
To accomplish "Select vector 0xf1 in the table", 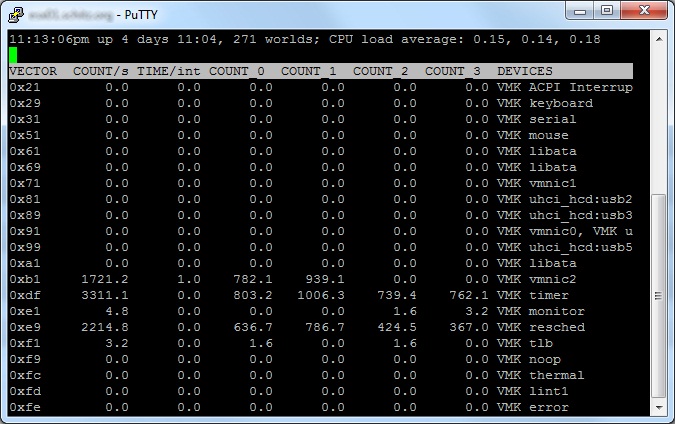I will 25,343.
